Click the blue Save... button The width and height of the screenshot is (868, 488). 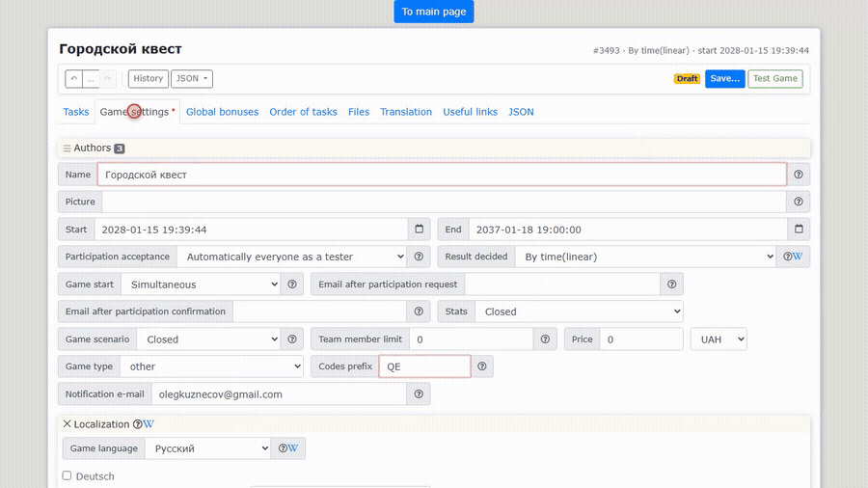pyautogui.click(x=724, y=78)
